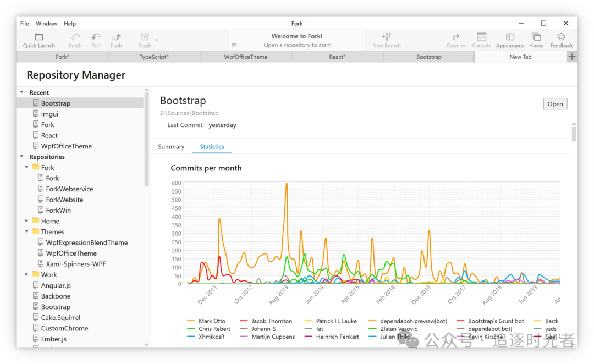Screen dimensions: 594x364
Task: Collapse the Themes folder
Action: pyautogui.click(x=26, y=231)
